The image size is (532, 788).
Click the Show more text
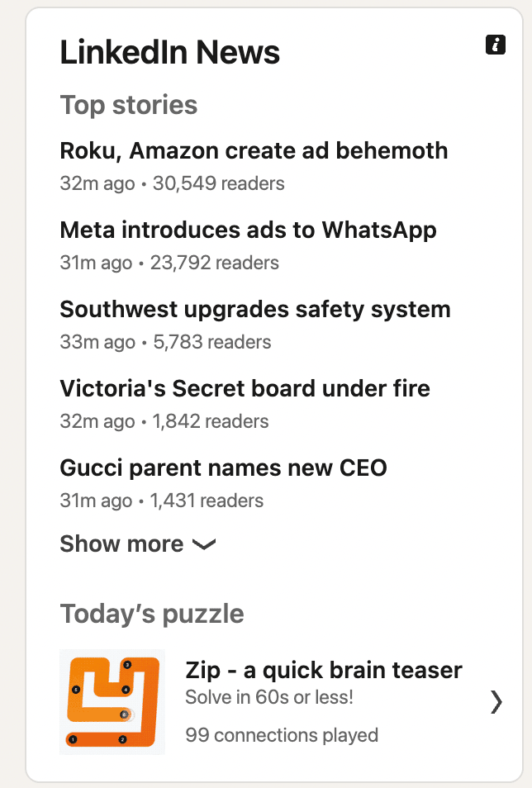(121, 544)
